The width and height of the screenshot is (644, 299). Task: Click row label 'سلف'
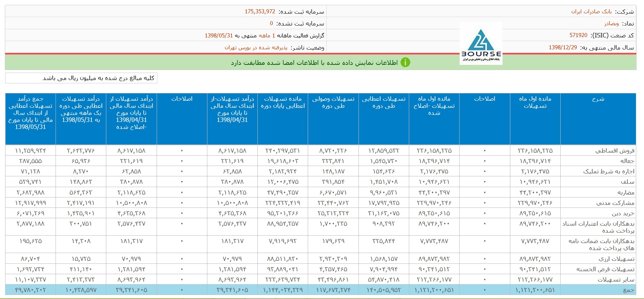pos(628,182)
